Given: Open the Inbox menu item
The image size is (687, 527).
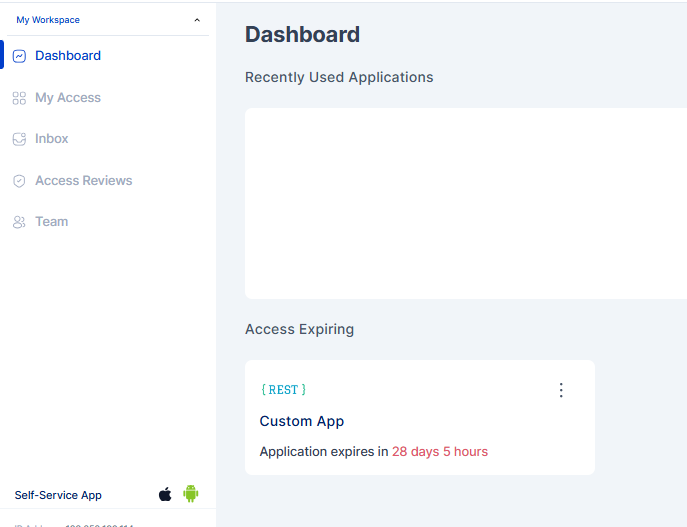Looking at the screenshot, I should [x=52, y=139].
